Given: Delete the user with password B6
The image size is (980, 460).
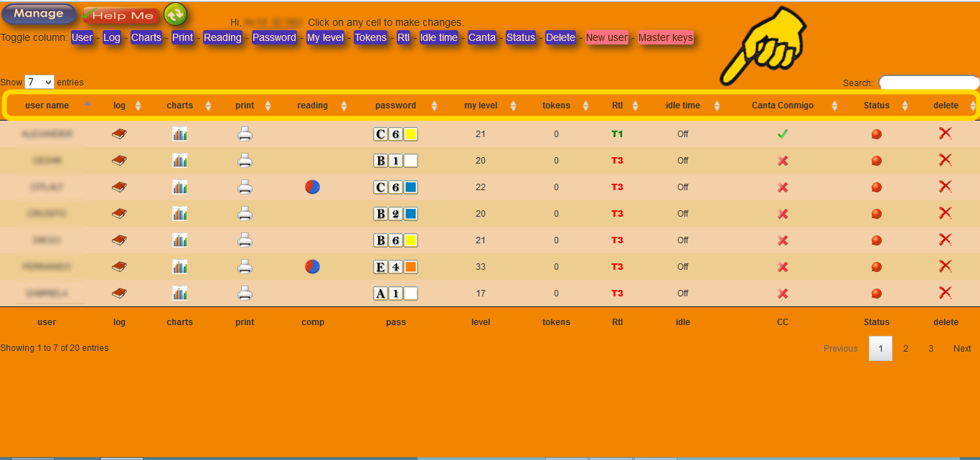Looking at the screenshot, I should pyautogui.click(x=946, y=240).
